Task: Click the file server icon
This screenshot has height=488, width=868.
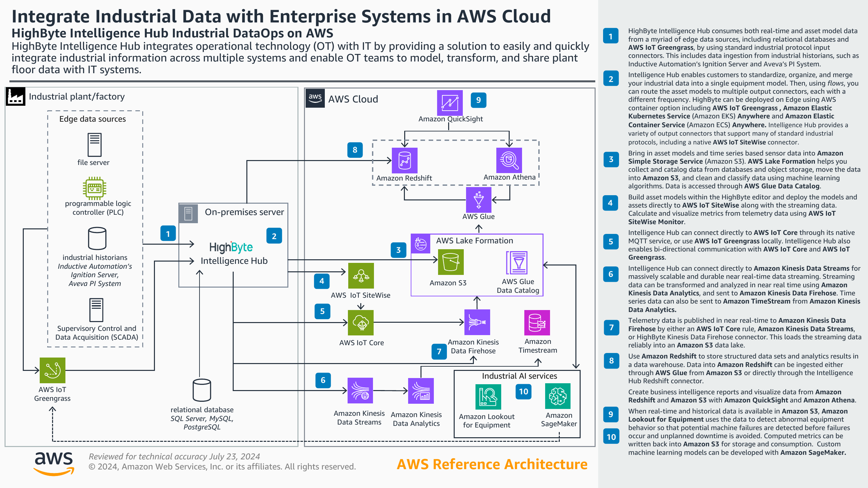Action: coord(95,145)
